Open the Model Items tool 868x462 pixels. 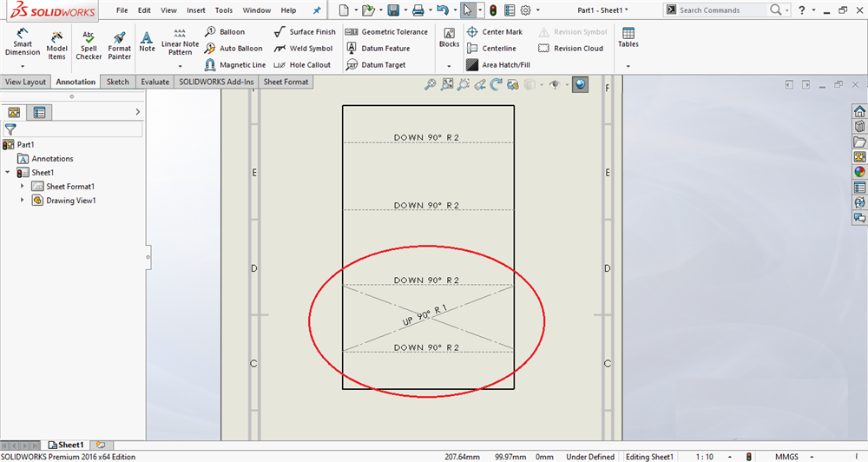coord(56,45)
